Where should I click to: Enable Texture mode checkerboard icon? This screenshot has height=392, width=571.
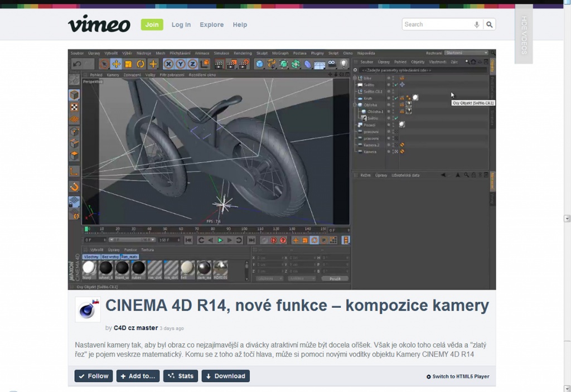pyautogui.click(x=74, y=107)
